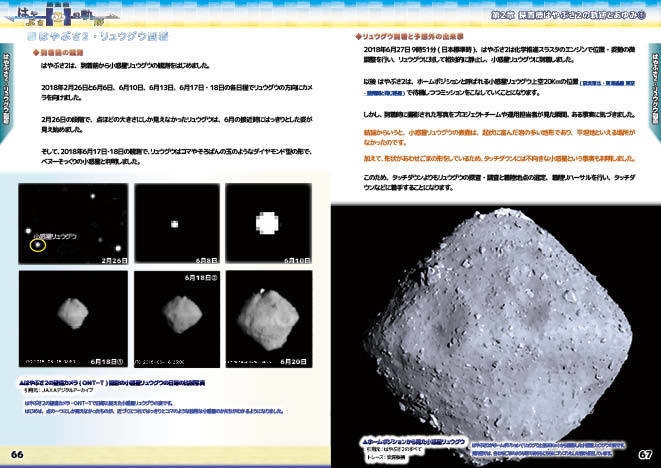Click the 第2章 chapter title in the header
Image resolution: width=661 pixels, height=468 pixels.
[569, 15]
